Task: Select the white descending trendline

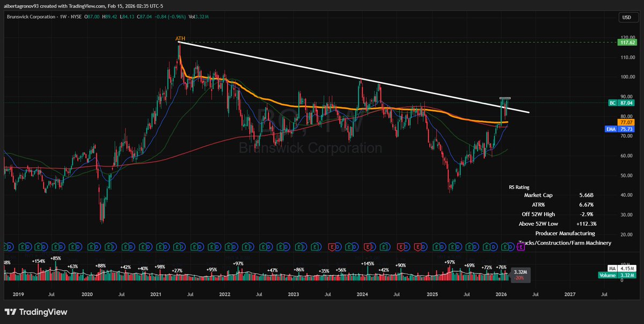Action: 354,77
